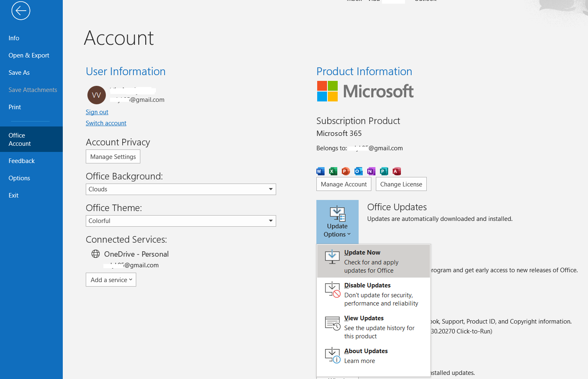The width and height of the screenshot is (588, 379).
Task: Click the back arrow circle icon
Action: 21,11
